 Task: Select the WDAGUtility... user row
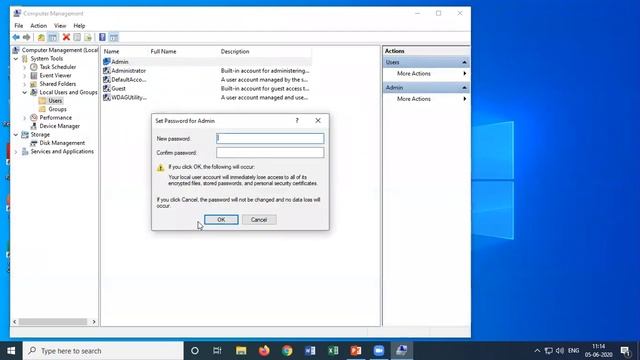pos(207,98)
